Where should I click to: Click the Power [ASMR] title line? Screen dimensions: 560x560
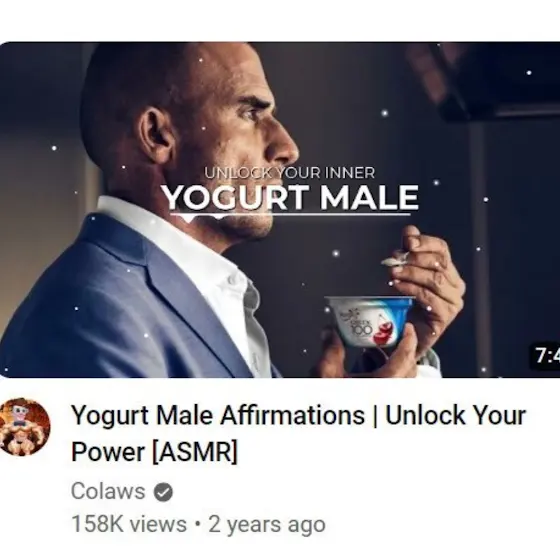point(154,451)
